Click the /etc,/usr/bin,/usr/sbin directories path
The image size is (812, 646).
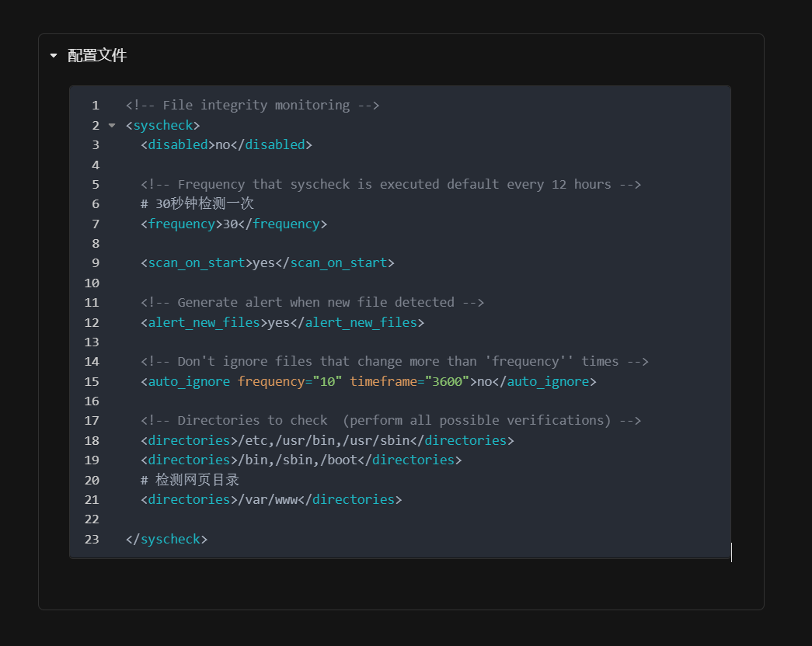(x=320, y=440)
